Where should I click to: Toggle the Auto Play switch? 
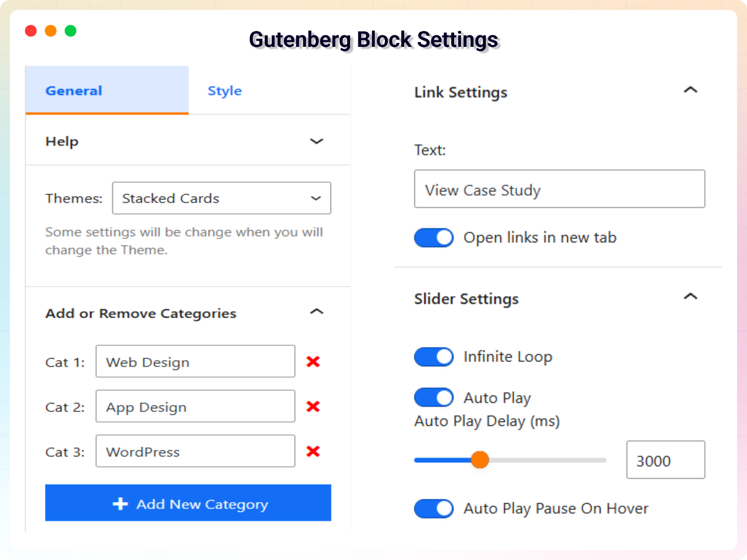[434, 398]
